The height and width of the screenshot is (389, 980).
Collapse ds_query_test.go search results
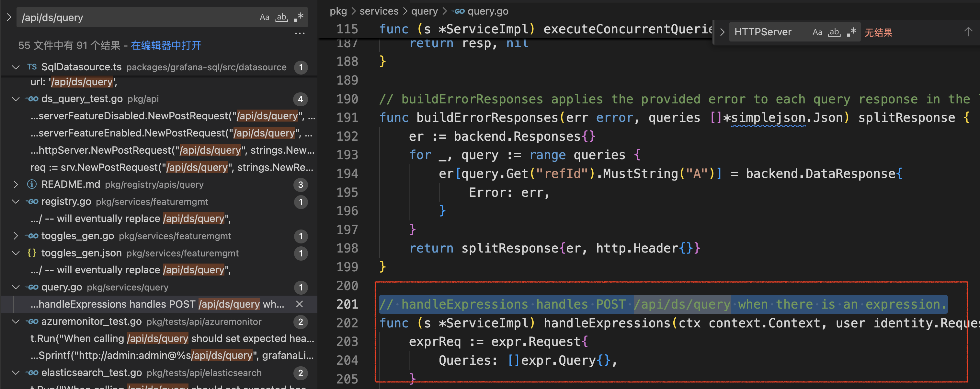pyautogui.click(x=16, y=99)
